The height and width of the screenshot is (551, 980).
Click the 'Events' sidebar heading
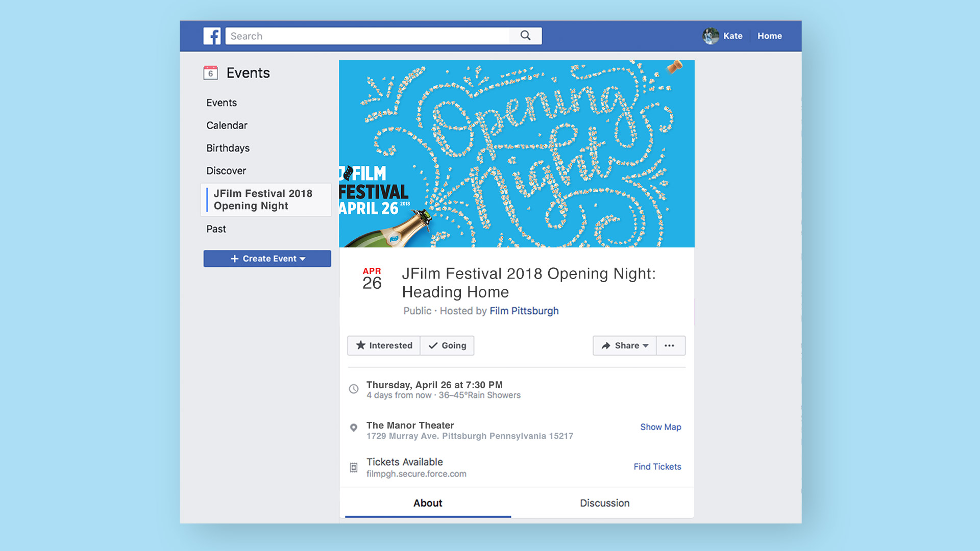click(248, 73)
